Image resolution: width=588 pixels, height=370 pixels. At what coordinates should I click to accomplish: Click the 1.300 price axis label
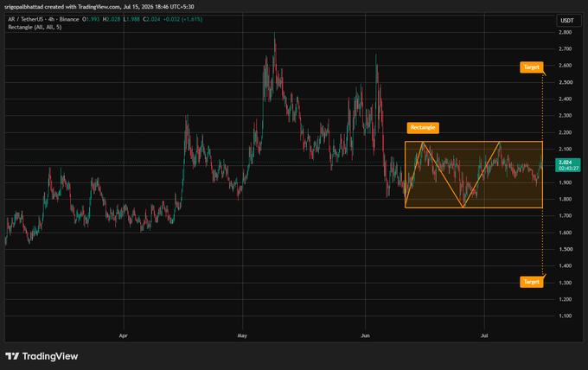(x=566, y=283)
